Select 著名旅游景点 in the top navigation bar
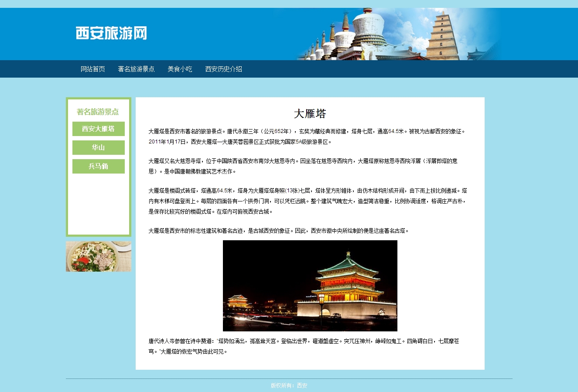The width and height of the screenshot is (578, 392). [136, 69]
